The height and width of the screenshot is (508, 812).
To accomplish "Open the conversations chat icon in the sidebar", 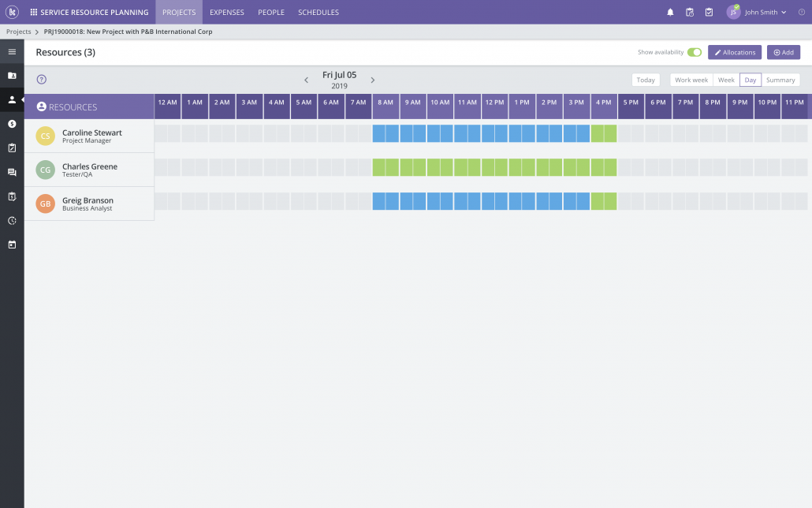I will [12, 172].
